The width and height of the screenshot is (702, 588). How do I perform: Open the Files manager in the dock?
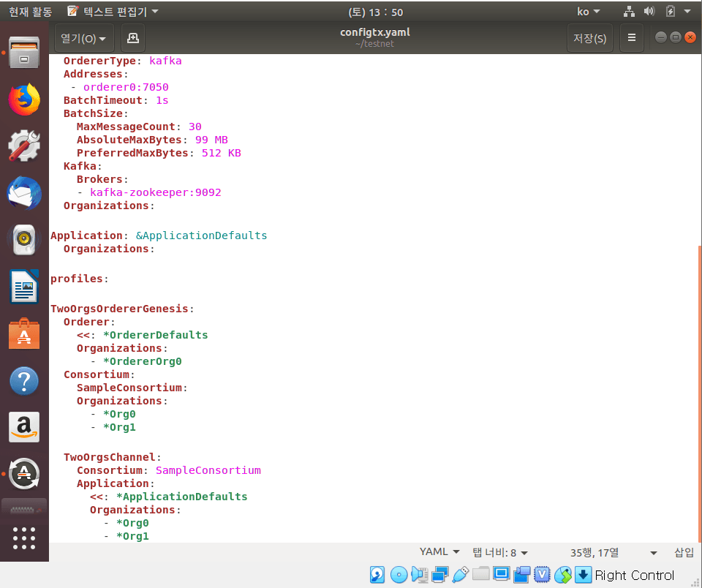(24, 53)
